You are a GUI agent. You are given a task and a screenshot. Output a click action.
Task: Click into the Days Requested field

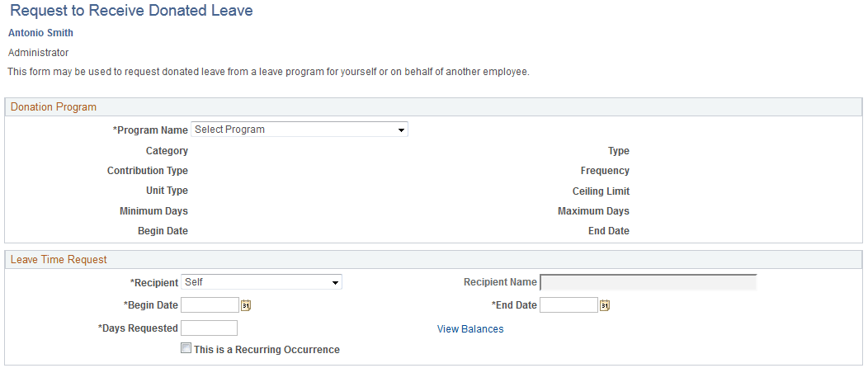tap(210, 328)
